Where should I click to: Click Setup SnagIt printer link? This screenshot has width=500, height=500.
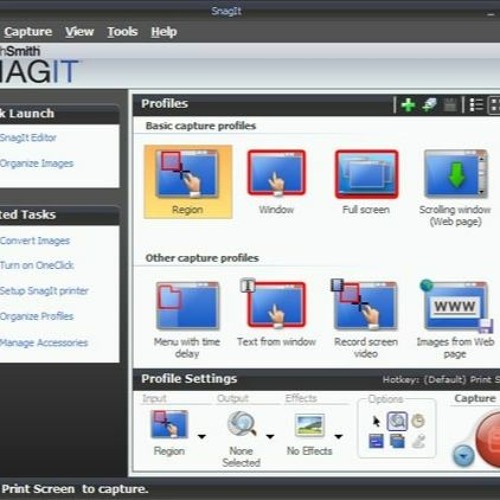click(44, 291)
